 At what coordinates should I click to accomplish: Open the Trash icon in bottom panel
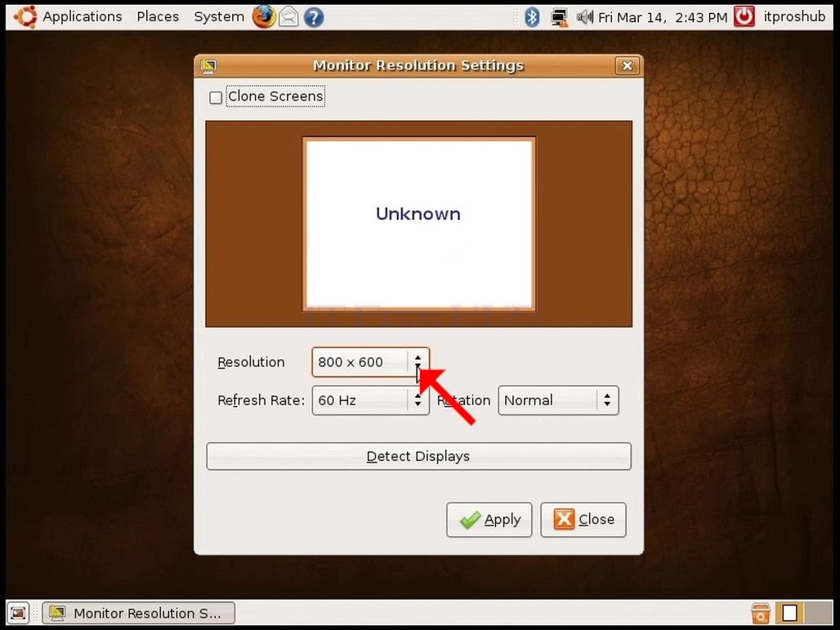(x=761, y=613)
